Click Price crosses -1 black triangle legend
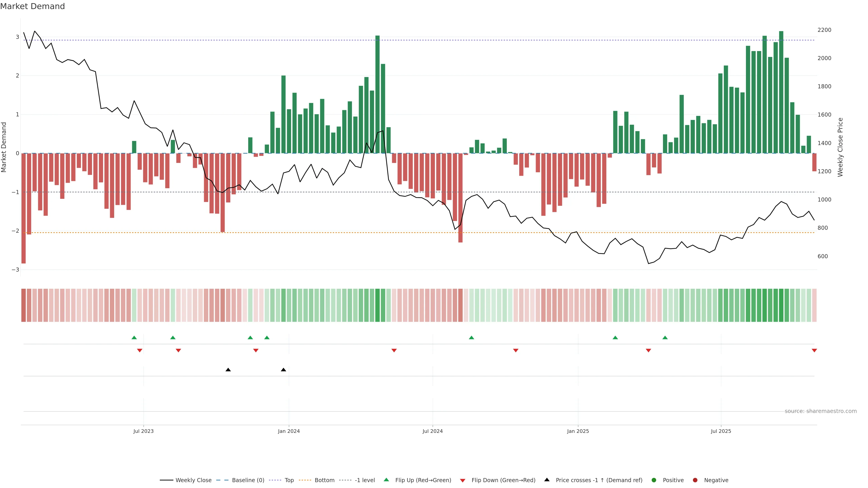The height and width of the screenshot is (488, 868). [547, 480]
